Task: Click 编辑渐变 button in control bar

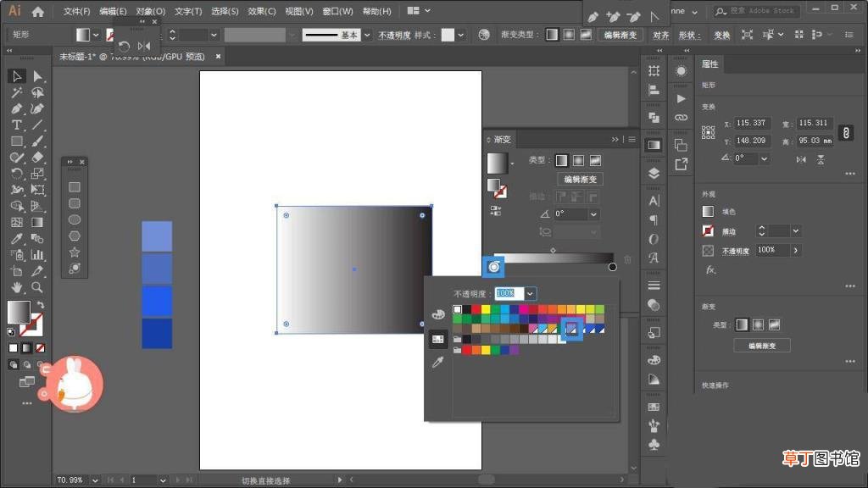Action: click(x=620, y=35)
